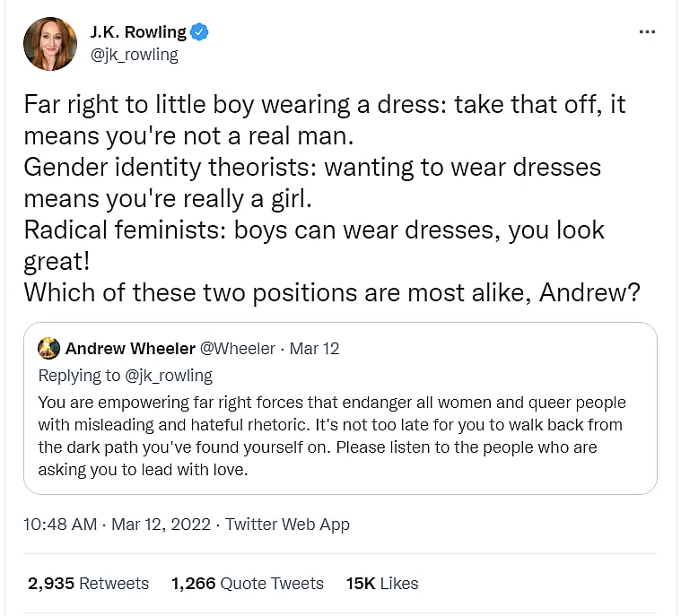This screenshot has height=616, width=681.
Task: Open the @jk_rowling handle under the name
Action: click(x=134, y=55)
